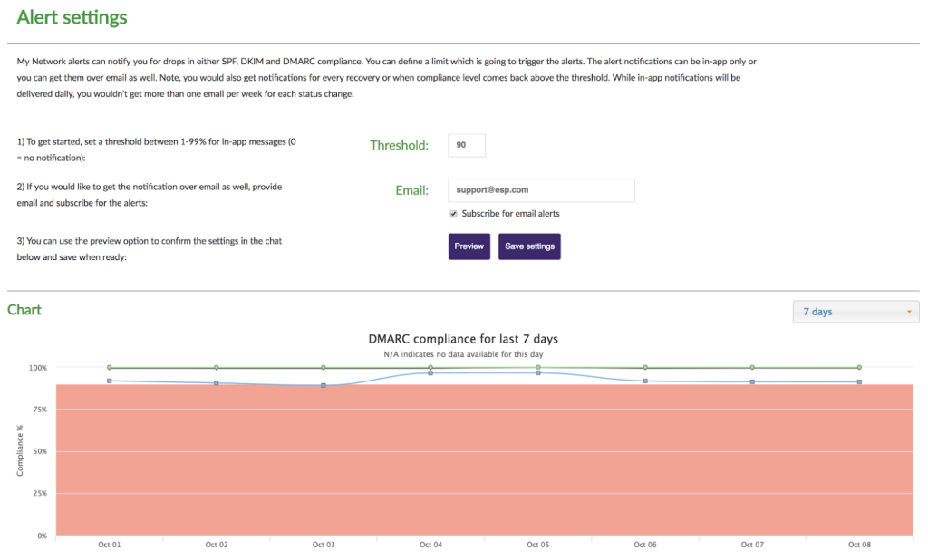Select the green data point for Oct 04
The image size is (928, 560).
(x=430, y=368)
